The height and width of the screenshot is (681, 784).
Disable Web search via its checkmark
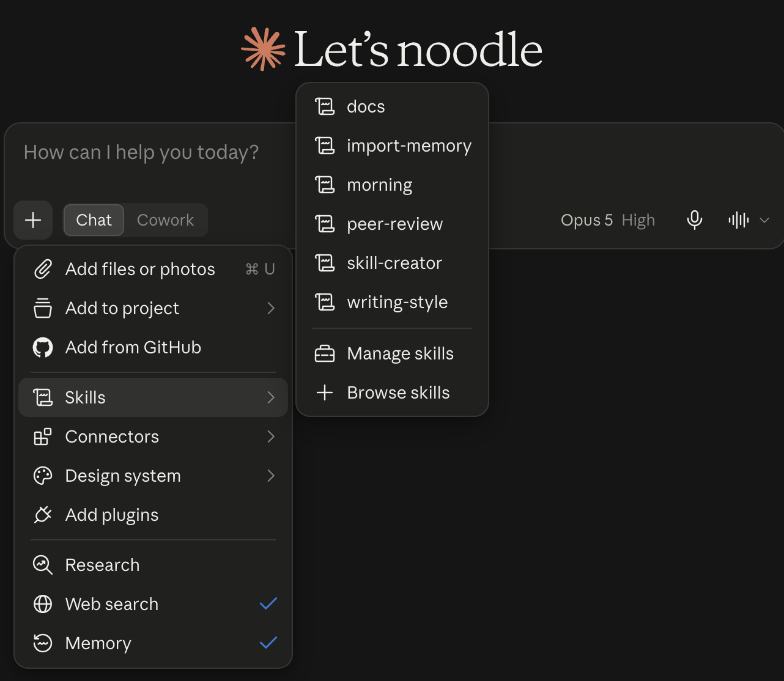[268, 604]
